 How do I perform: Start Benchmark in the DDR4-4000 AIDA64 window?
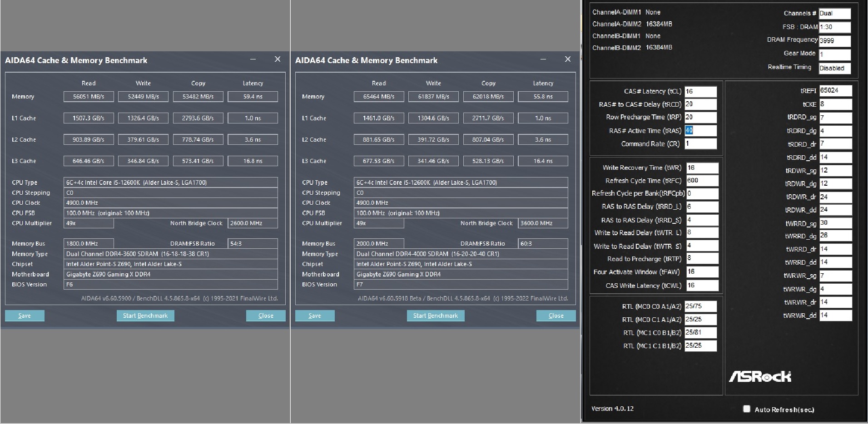(436, 316)
